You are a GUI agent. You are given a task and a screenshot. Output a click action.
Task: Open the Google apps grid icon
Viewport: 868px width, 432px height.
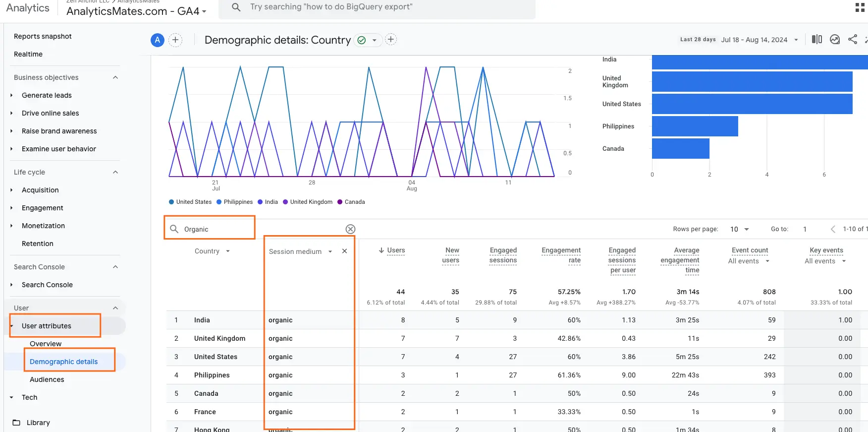tap(860, 7)
